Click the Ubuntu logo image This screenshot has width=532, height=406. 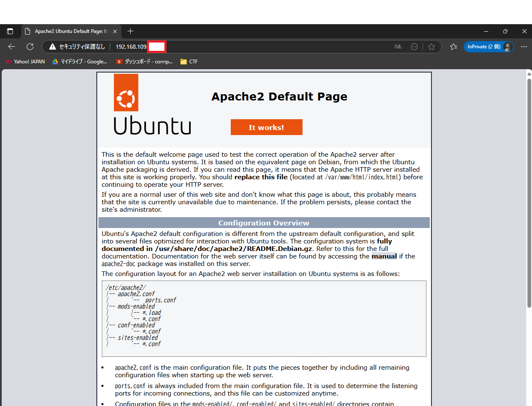tap(152, 105)
